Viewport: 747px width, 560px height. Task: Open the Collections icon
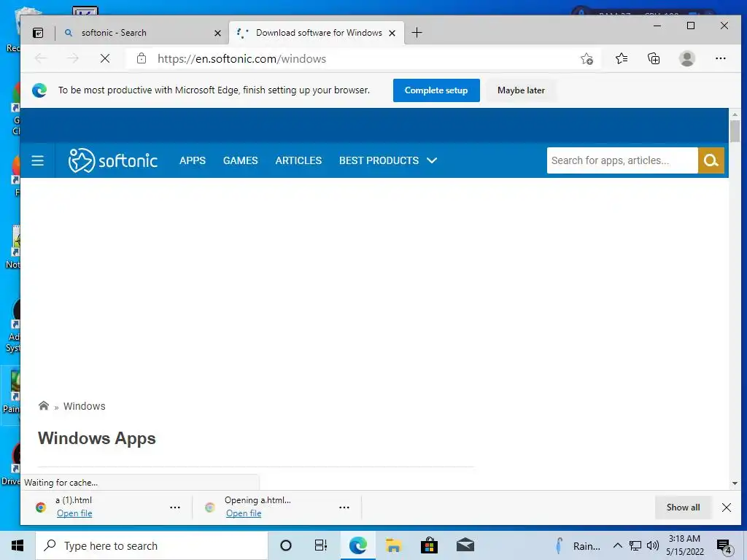point(654,58)
